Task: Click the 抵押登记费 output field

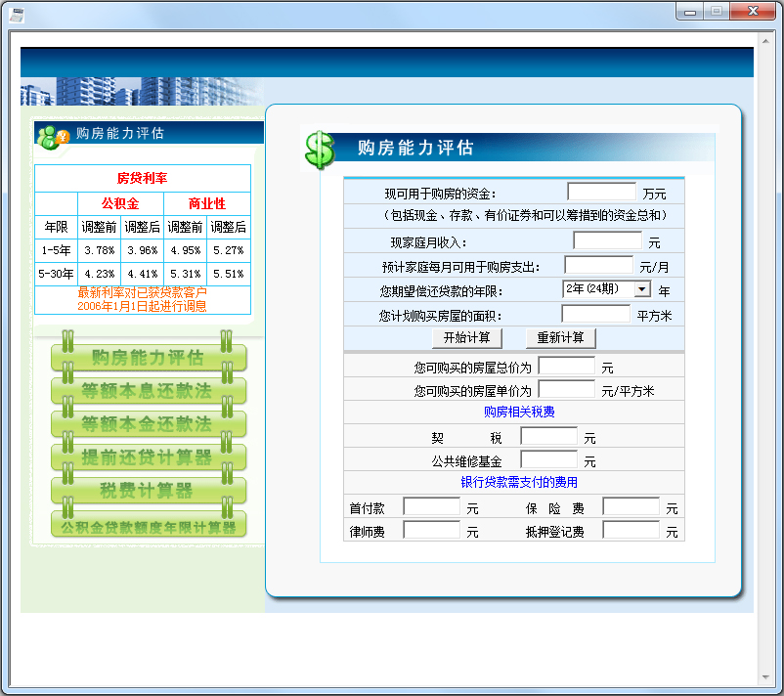Action: (631, 531)
